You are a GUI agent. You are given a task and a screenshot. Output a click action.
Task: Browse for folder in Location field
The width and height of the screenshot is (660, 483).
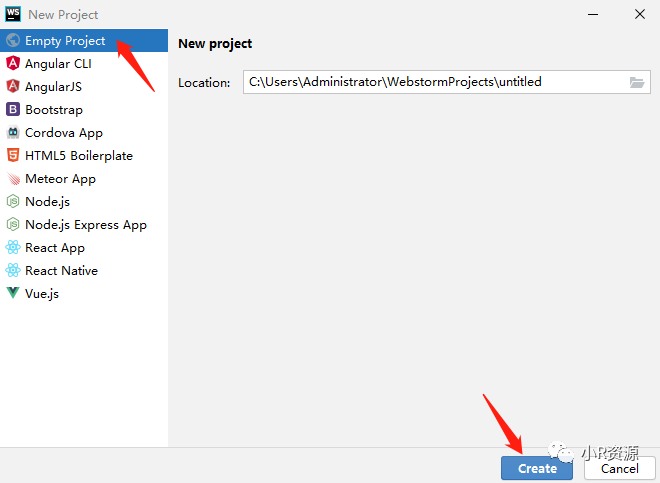638,82
